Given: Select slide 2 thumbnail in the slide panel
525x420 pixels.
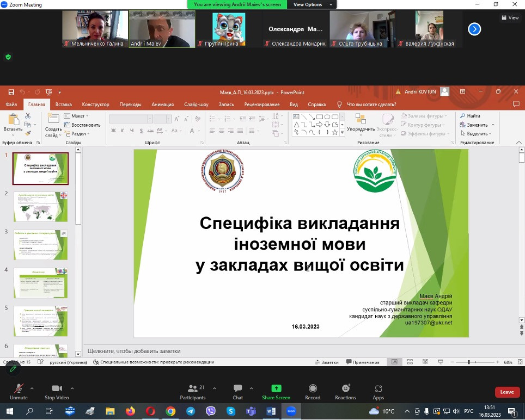Looking at the screenshot, I should pyautogui.click(x=41, y=206).
